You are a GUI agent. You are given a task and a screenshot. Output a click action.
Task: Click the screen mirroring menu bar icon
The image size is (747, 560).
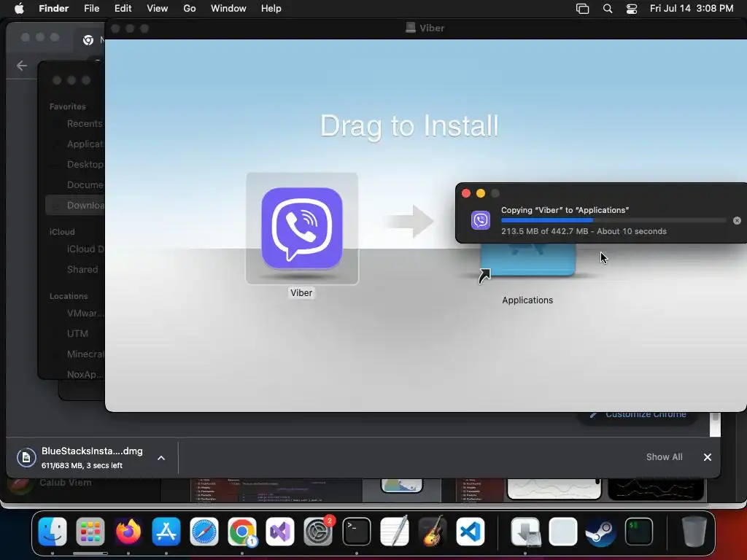582,9
